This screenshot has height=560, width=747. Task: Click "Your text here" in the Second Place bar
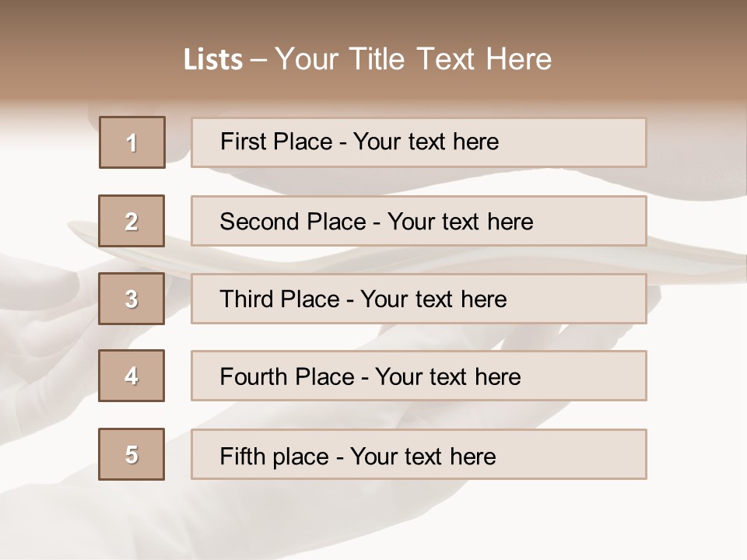pyautogui.click(x=460, y=222)
